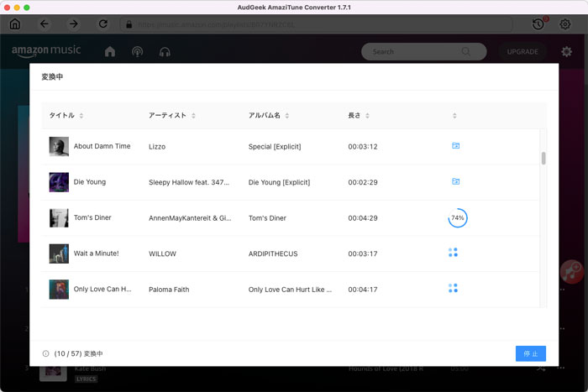588x392 pixels.
Task: Click the 停止 stop button
Action: [531, 353]
